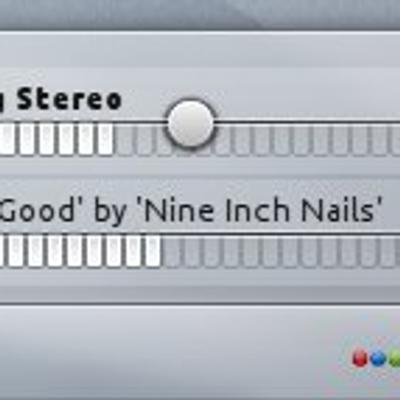Click the red ball icon in the corner

(x=360, y=358)
